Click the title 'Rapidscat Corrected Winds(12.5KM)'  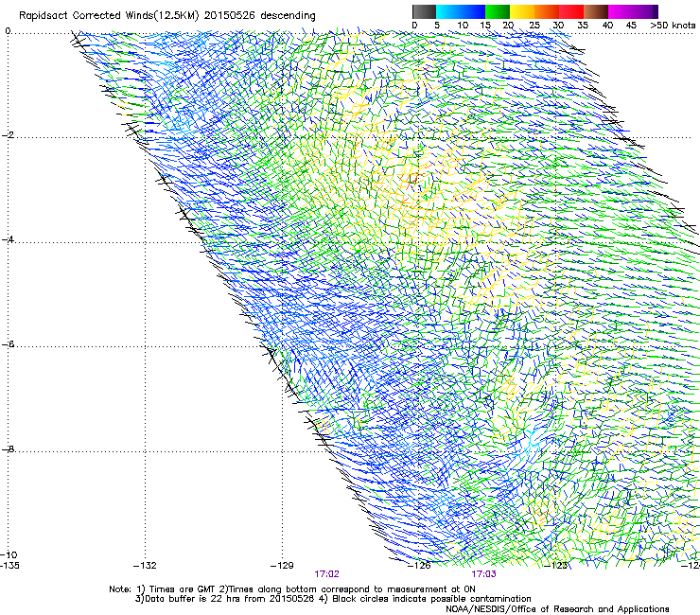(109, 15)
